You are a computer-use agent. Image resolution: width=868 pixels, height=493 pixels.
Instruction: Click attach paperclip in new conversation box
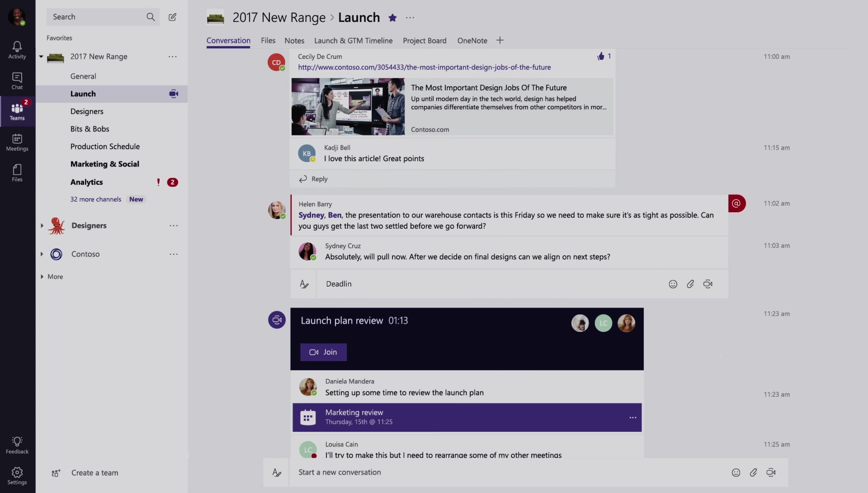coord(754,473)
